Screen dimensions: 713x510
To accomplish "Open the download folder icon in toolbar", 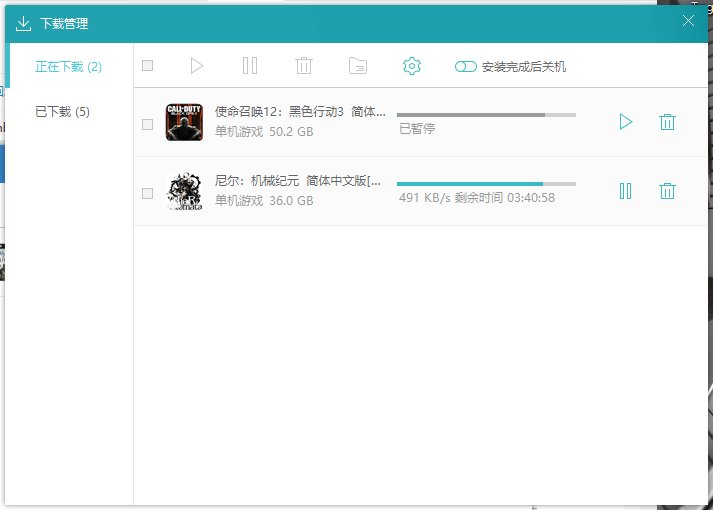I will point(358,66).
